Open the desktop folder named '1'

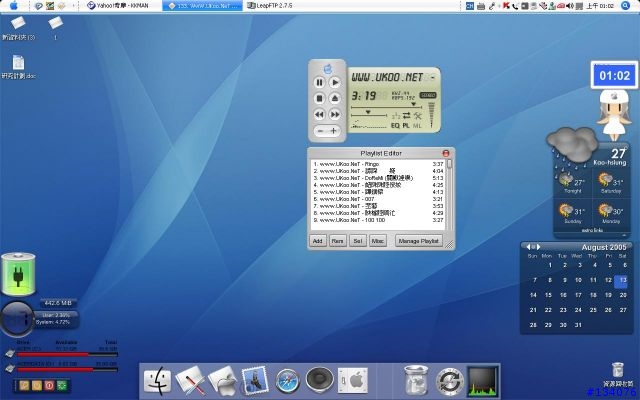(56, 27)
